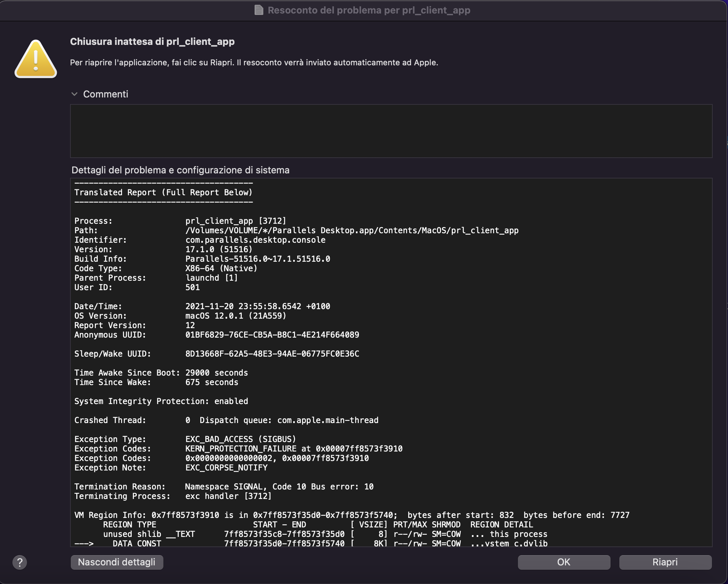Open help with the question mark button
This screenshot has height=584, width=728.
[x=20, y=562]
